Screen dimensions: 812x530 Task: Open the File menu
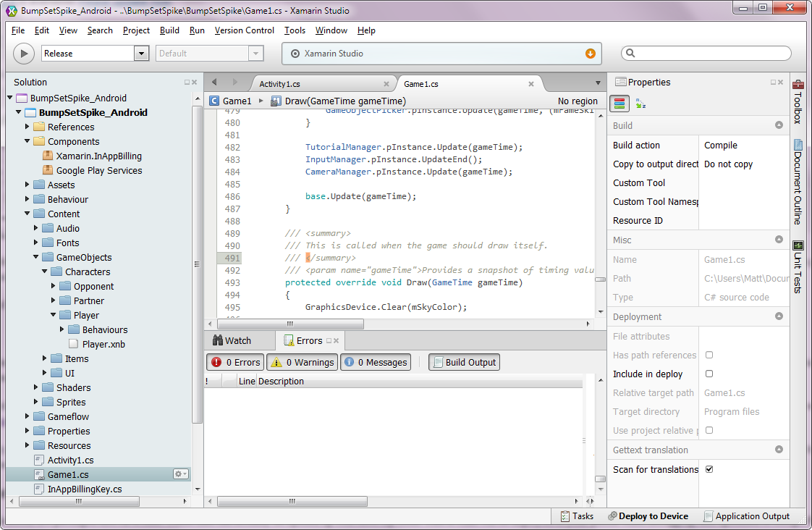tap(18, 30)
